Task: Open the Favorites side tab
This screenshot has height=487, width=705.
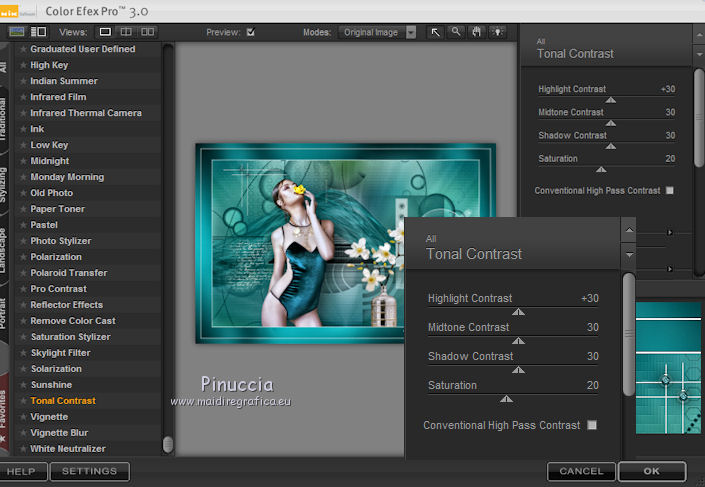Action: 4,414
